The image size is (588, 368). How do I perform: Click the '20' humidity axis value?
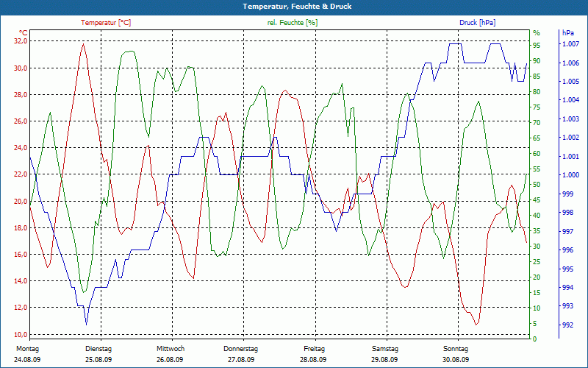[537, 277]
